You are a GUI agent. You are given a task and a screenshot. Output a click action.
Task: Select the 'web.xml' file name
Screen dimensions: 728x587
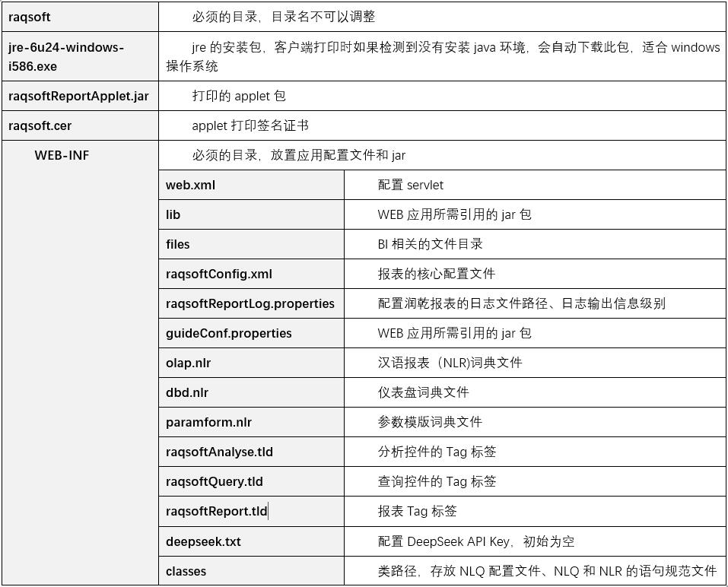coord(190,186)
